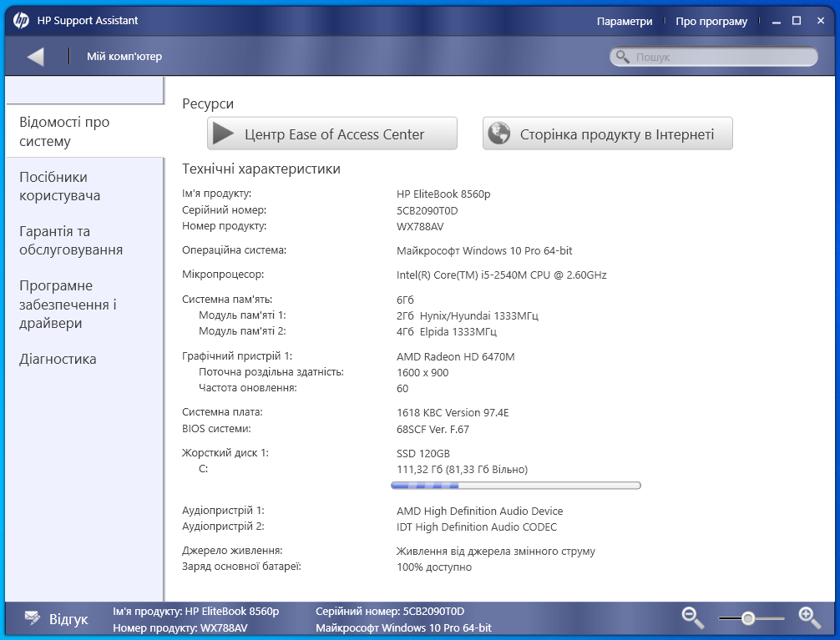Minimize the HP Support Assistant window
This screenshot has width=840, height=640.
pyautogui.click(x=777, y=22)
